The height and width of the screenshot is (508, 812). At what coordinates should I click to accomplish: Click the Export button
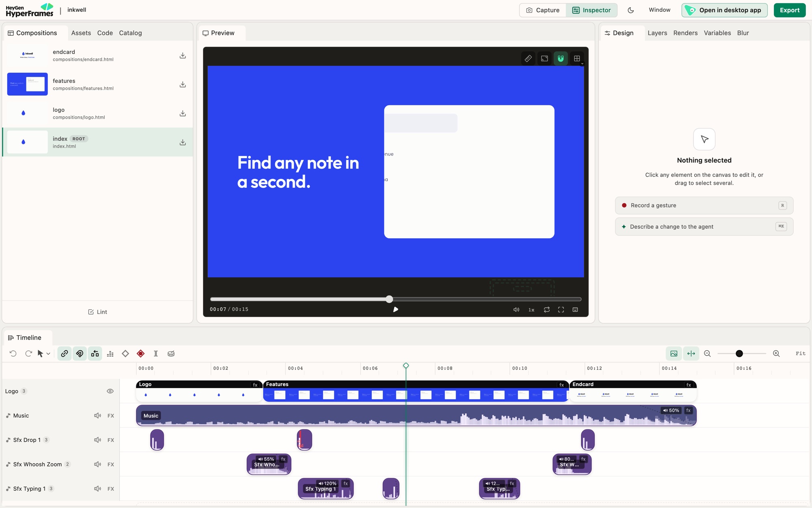pos(789,10)
